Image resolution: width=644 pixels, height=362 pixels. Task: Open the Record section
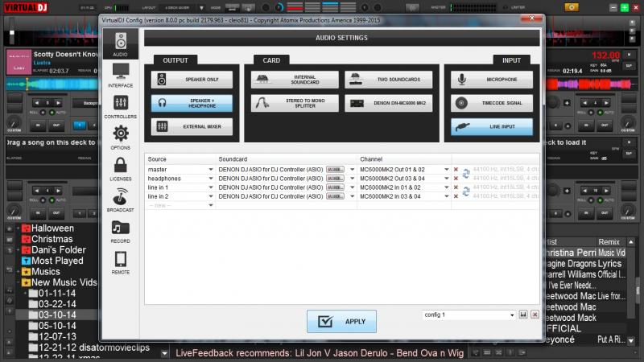pos(120,231)
